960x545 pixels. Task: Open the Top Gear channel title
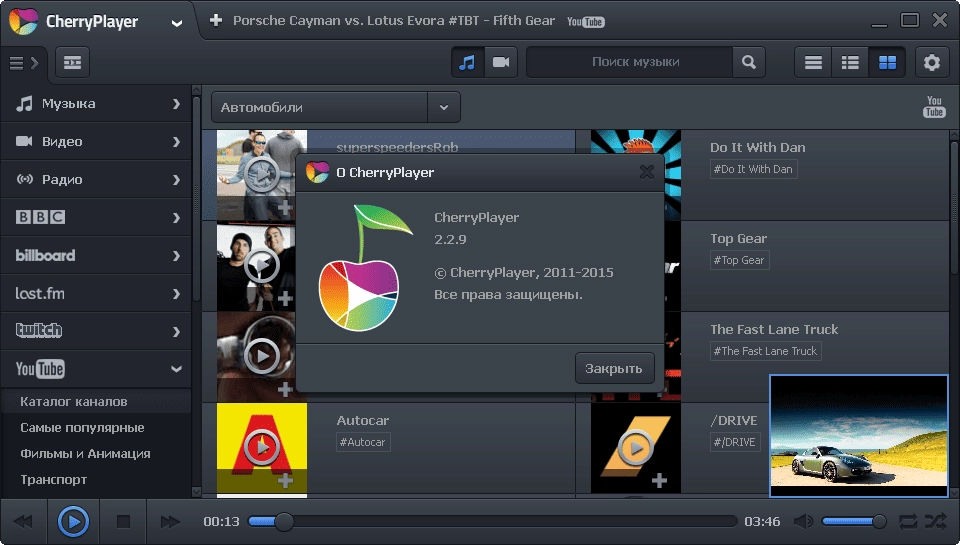738,239
